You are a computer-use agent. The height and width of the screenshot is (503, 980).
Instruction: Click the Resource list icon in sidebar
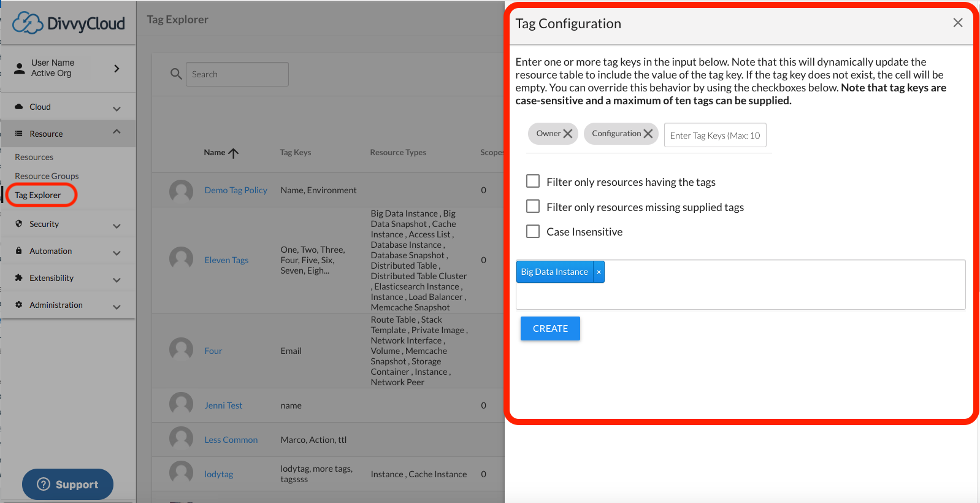[18, 134]
